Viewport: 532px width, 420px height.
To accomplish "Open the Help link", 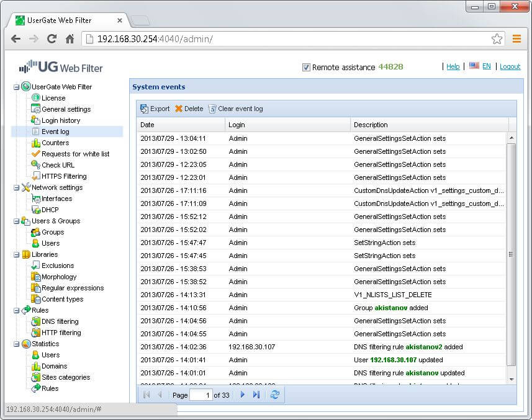I will (453, 66).
